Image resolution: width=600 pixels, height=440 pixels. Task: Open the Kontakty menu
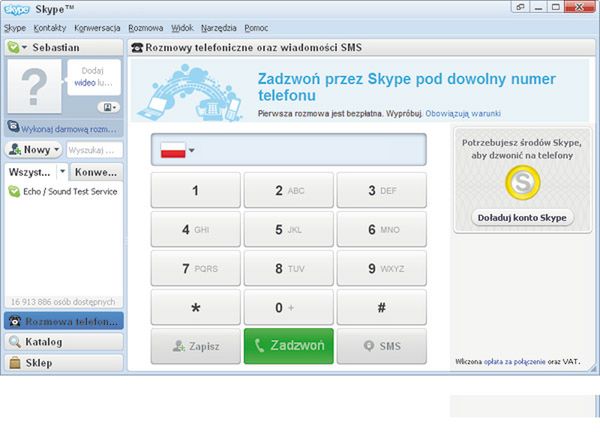50,28
